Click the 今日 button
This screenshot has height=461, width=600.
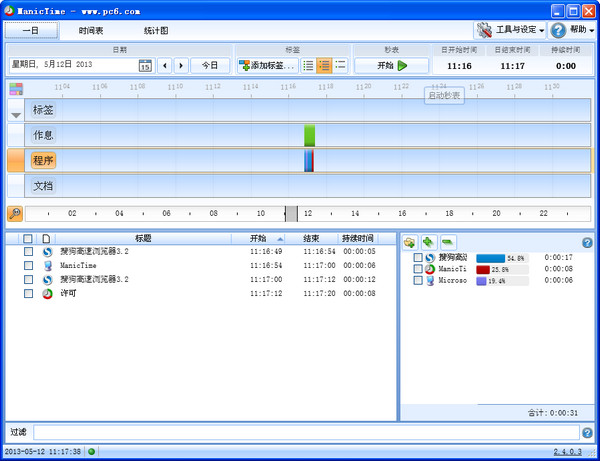[209, 66]
